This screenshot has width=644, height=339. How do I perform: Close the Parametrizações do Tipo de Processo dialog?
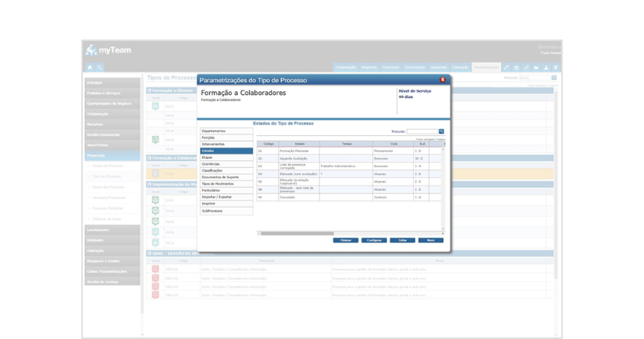pyautogui.click(x=443, y=80)
